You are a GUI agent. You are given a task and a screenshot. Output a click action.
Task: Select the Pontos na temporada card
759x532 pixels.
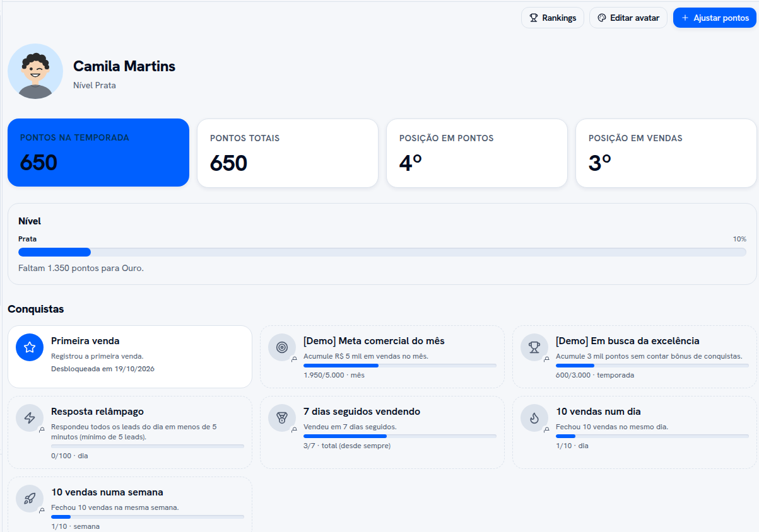(x=98, y=153)
